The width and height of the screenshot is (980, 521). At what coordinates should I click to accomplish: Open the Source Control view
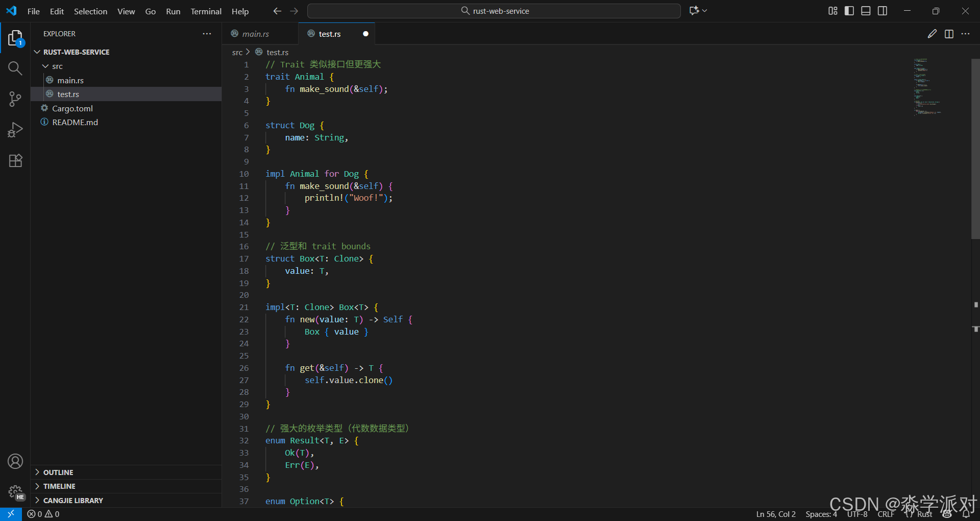[15, 99]
